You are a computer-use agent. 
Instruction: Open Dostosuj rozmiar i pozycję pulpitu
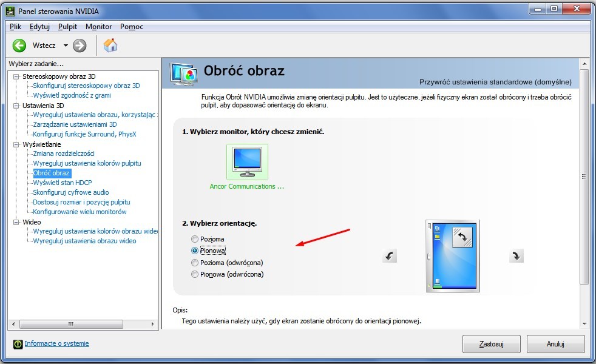(81, 202)
